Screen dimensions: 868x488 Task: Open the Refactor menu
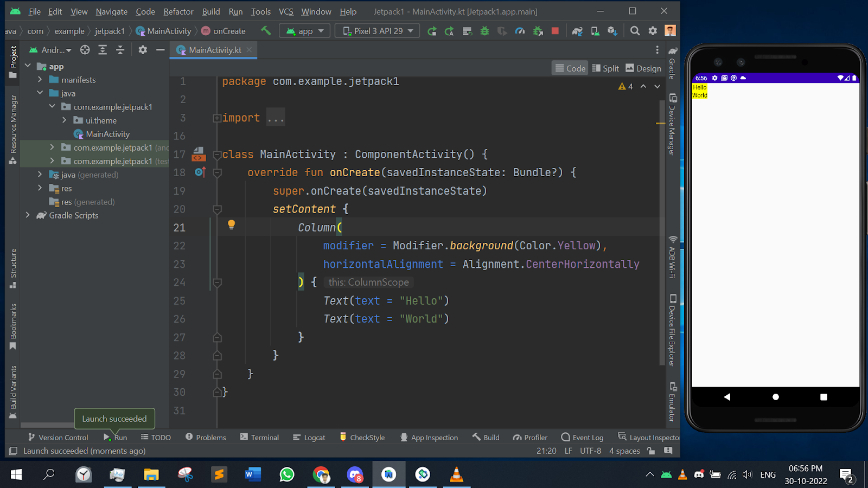click(178, 11)
